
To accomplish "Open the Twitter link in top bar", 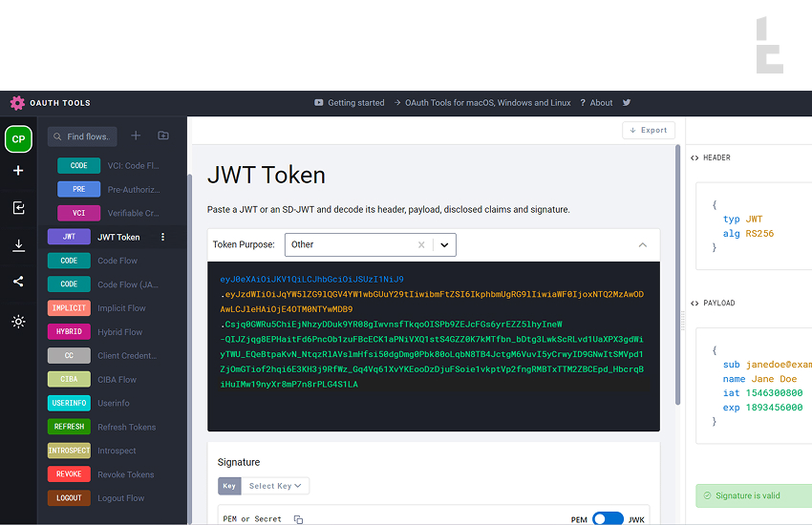I will (x=627, y=103).
